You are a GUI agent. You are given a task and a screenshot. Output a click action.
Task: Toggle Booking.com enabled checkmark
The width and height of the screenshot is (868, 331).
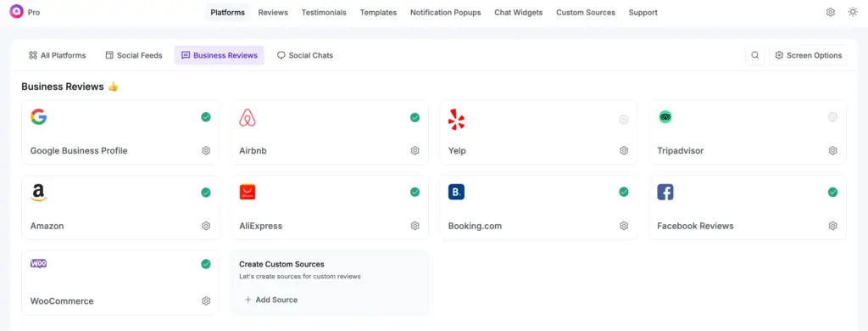coord(624,192)
